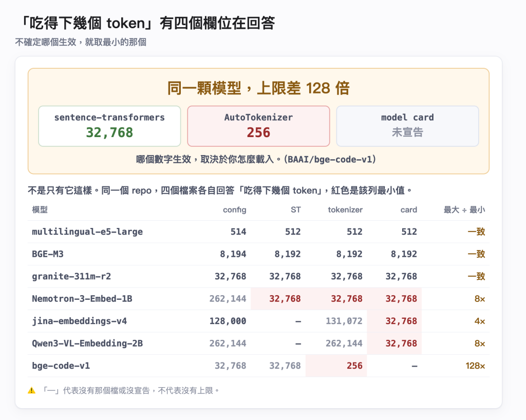Click the 128,000 config value for jina-embeddings-v4
The height and width of the screenshot is (420, 526).
(x=228, y=321)
